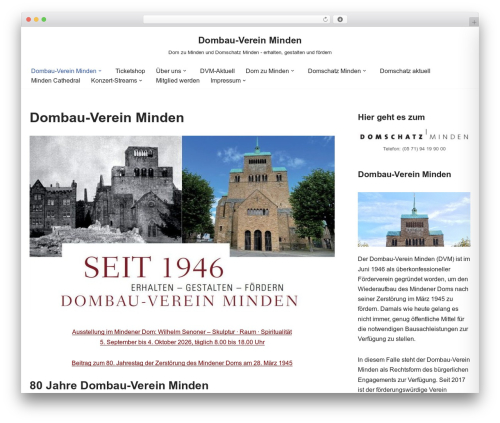
Task: Click the sidebar 'Dombau-Verein Minden' widget heading
Action: (x=404, y=174)
